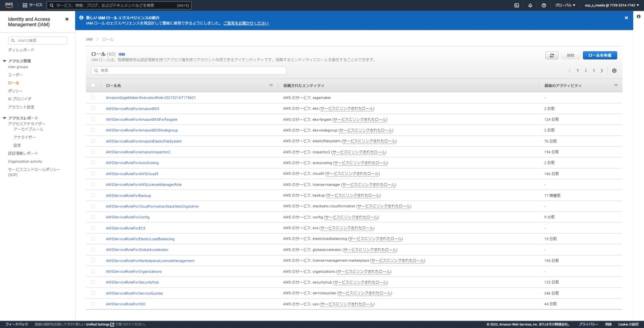The image size is (644, 328).
Task: Check the AWSServiceRoleForConfig checkbox
Action: click(93, 217)
